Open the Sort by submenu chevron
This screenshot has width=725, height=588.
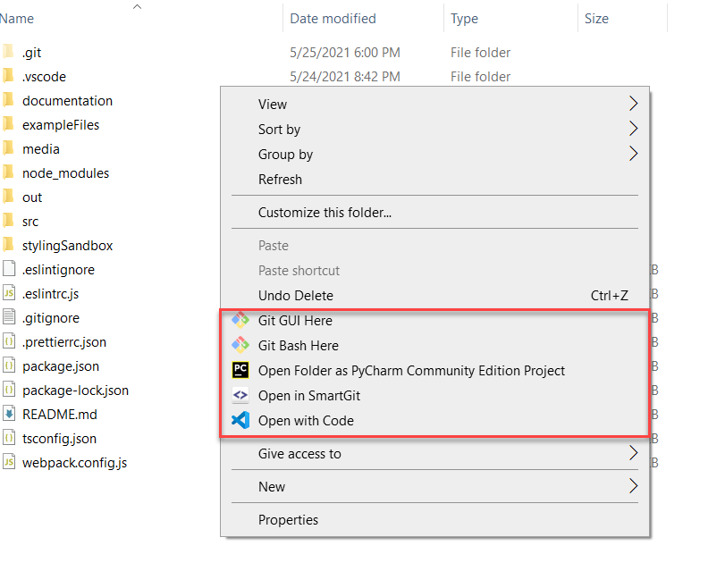(x=634, y=129)
